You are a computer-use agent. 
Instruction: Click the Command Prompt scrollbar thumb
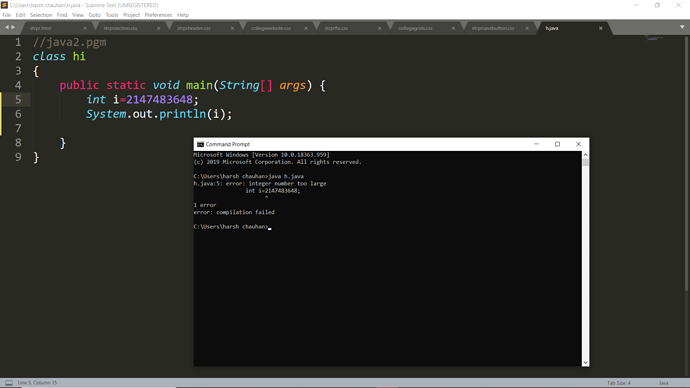tap(585, 162)
